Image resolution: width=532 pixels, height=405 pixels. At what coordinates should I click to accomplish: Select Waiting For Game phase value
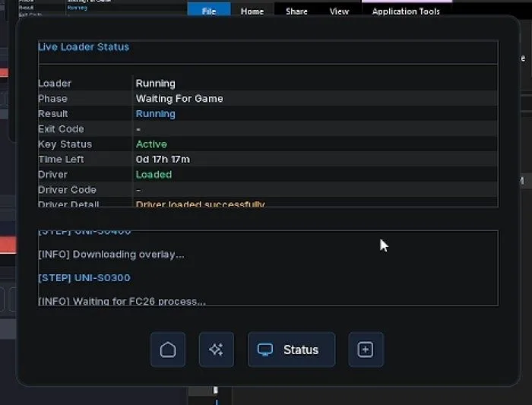click(x=179, y=99)
